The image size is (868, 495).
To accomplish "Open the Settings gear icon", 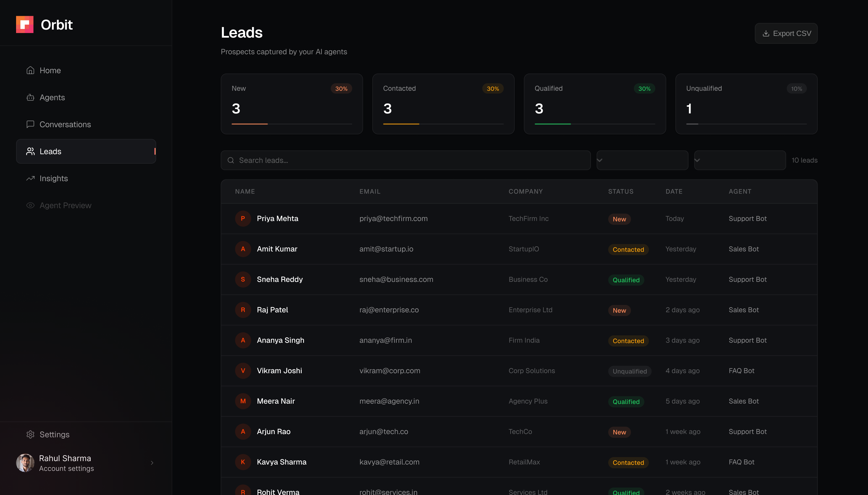I will coord(30,434).
